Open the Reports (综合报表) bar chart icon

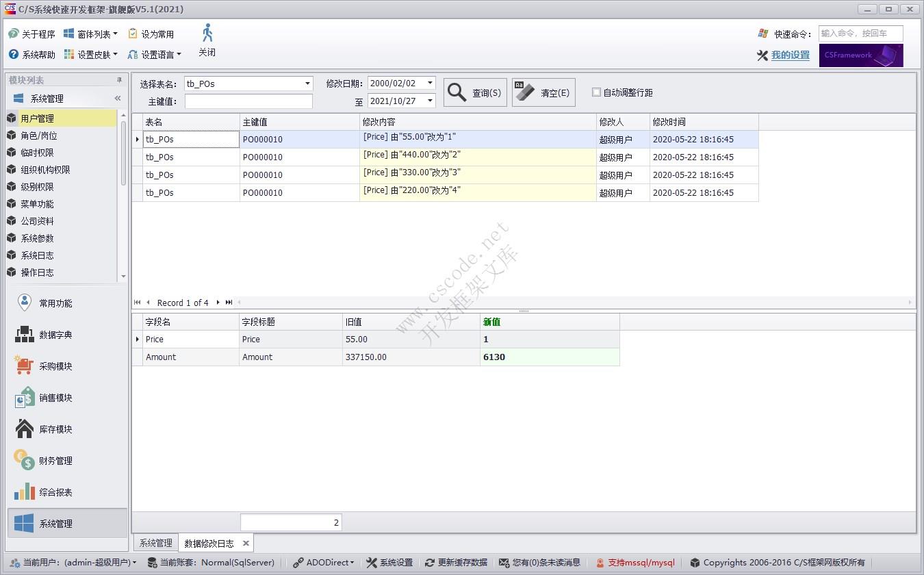[x=25, y=492]
